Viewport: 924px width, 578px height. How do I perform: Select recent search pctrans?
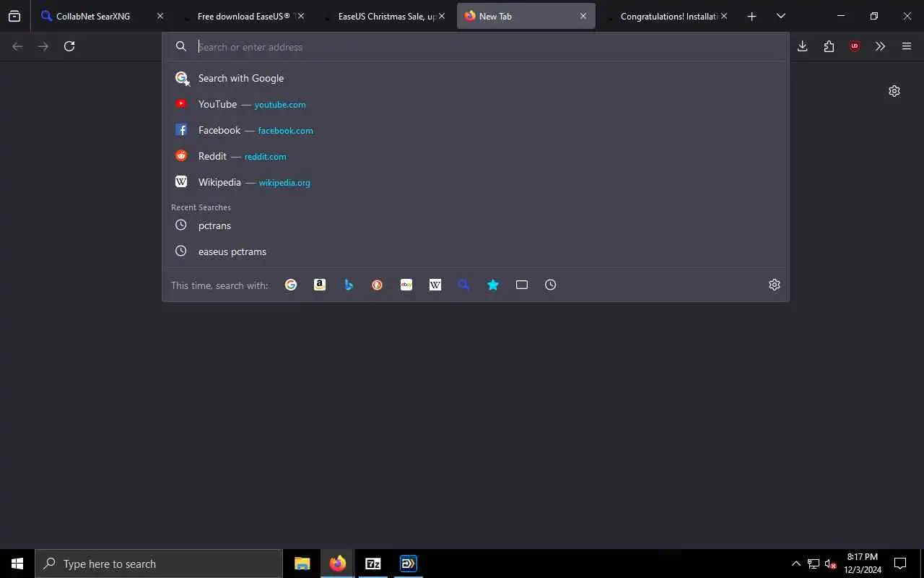pyautogui.click(x=476, y=225)
